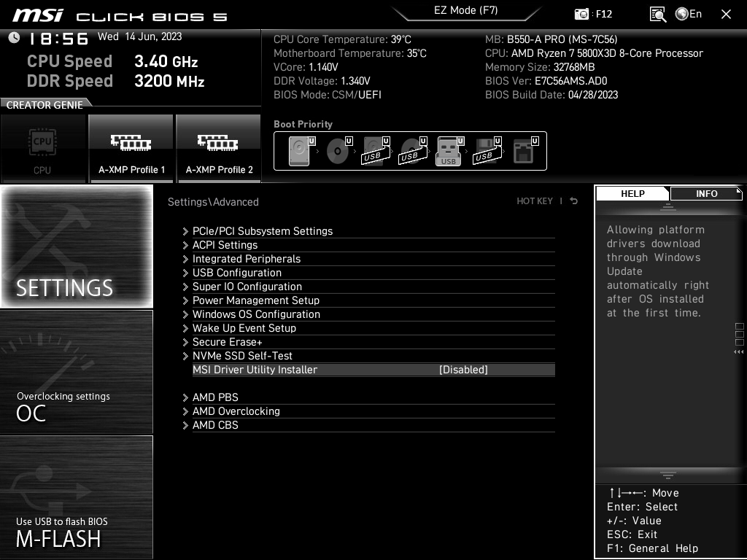The width and height of the screenshot is (747, 560).
Task: Click HOT KEY label
Action: (535, 201)
